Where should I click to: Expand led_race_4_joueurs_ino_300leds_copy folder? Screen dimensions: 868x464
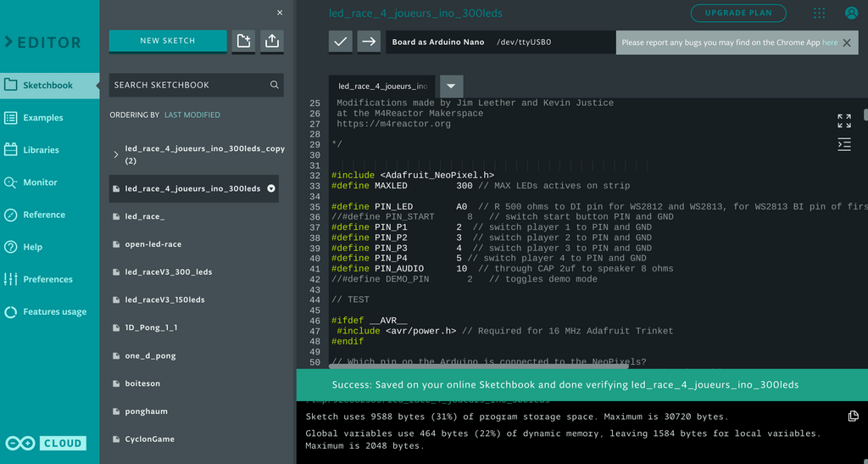tap(116, 154)
